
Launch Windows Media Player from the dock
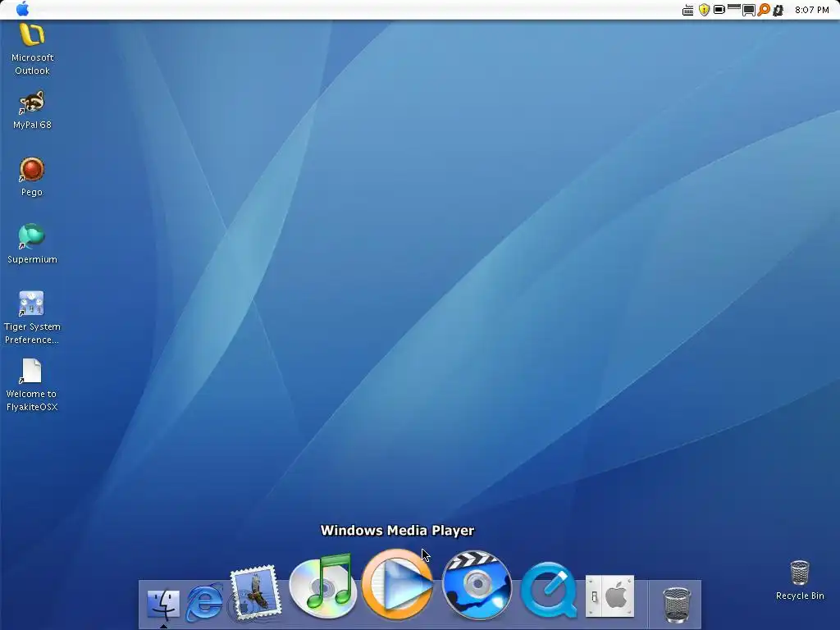point(398,584)
